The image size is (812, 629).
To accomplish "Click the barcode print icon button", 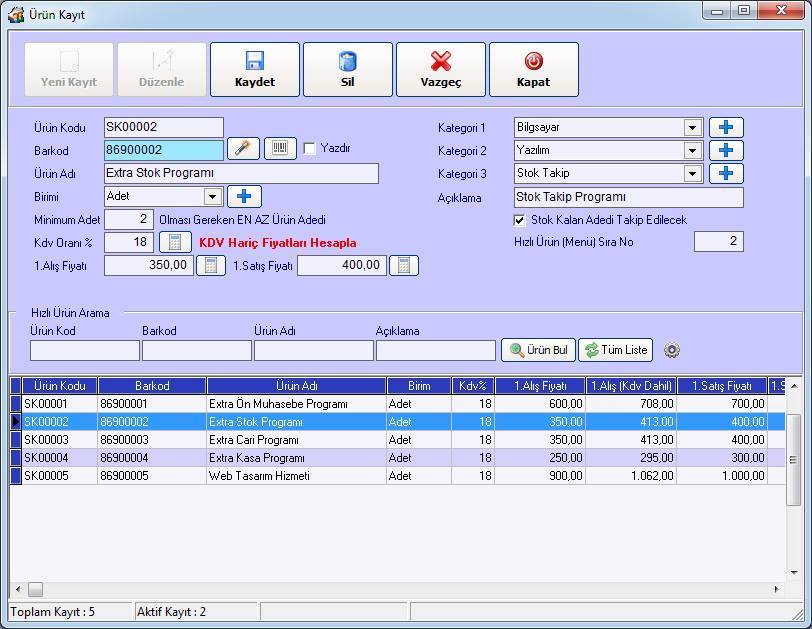I will point(280,149).
